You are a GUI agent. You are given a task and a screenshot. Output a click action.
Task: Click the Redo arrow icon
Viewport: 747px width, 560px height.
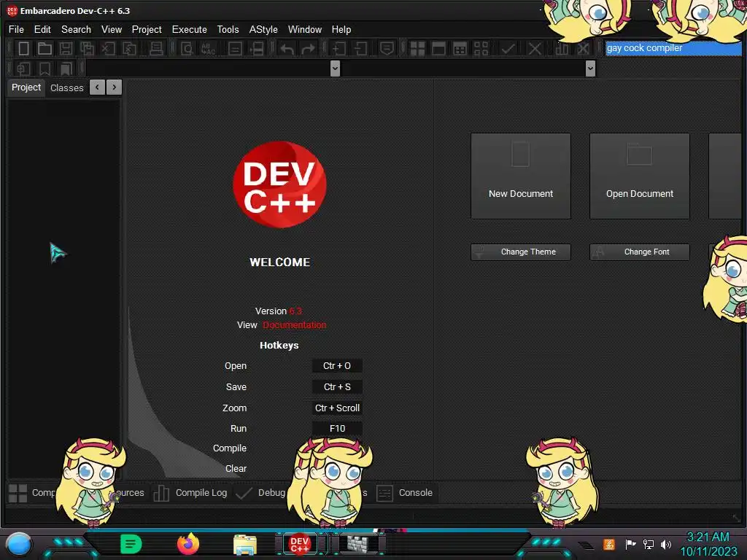309,48
